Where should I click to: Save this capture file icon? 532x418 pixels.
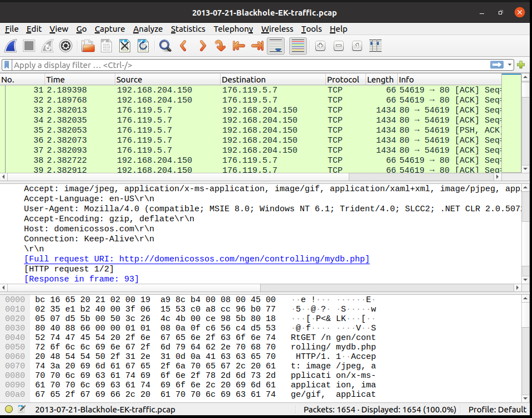pyautogui.click(x=106, y=46)
